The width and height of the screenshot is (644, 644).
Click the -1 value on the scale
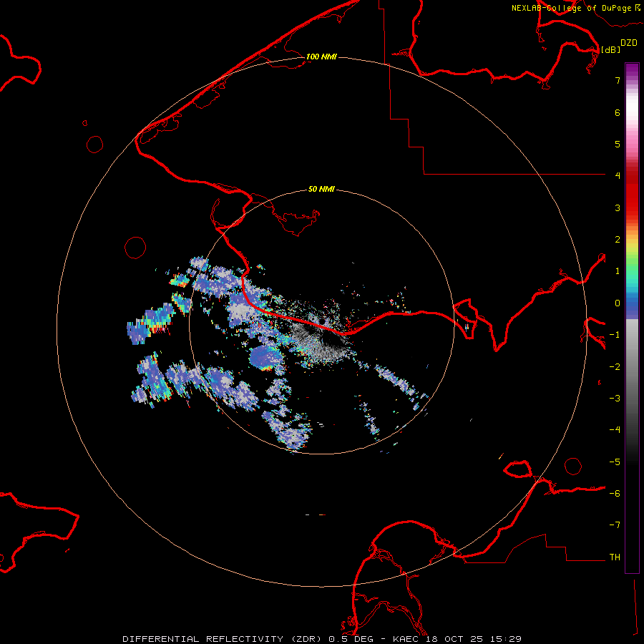coord(615,335)
